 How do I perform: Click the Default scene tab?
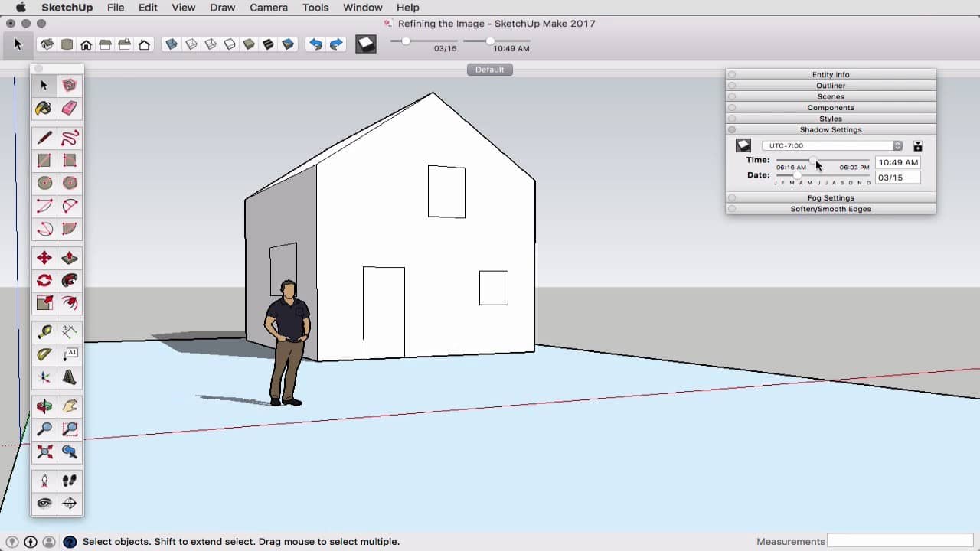tap(489, 70)
